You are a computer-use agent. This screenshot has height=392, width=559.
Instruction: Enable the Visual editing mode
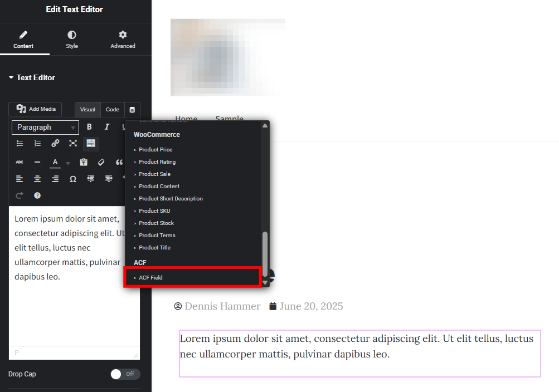(88, 109)
